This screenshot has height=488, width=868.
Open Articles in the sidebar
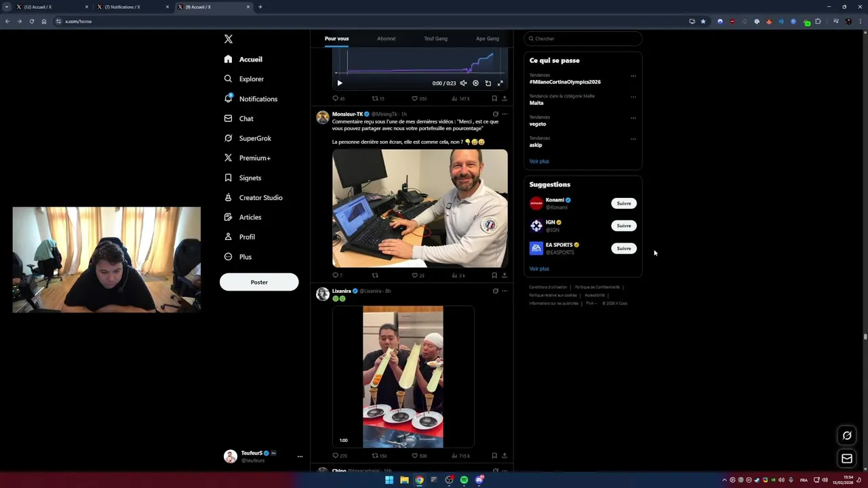tap(243, 217)
